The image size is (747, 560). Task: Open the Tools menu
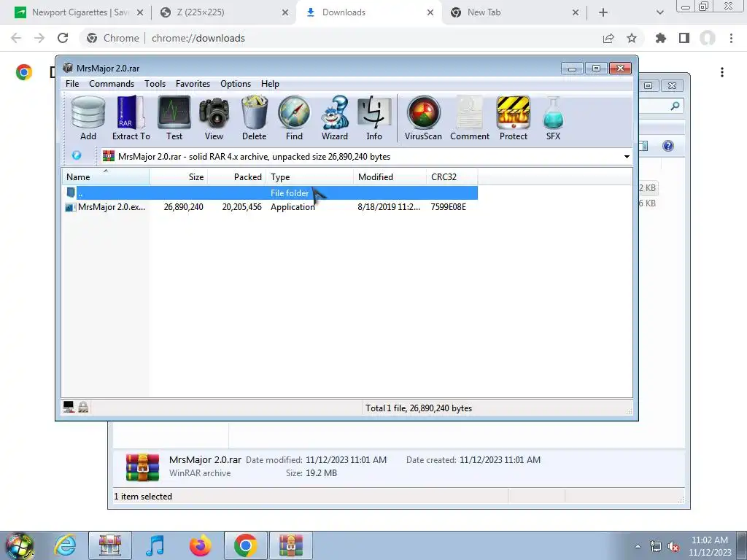(155, 84)
